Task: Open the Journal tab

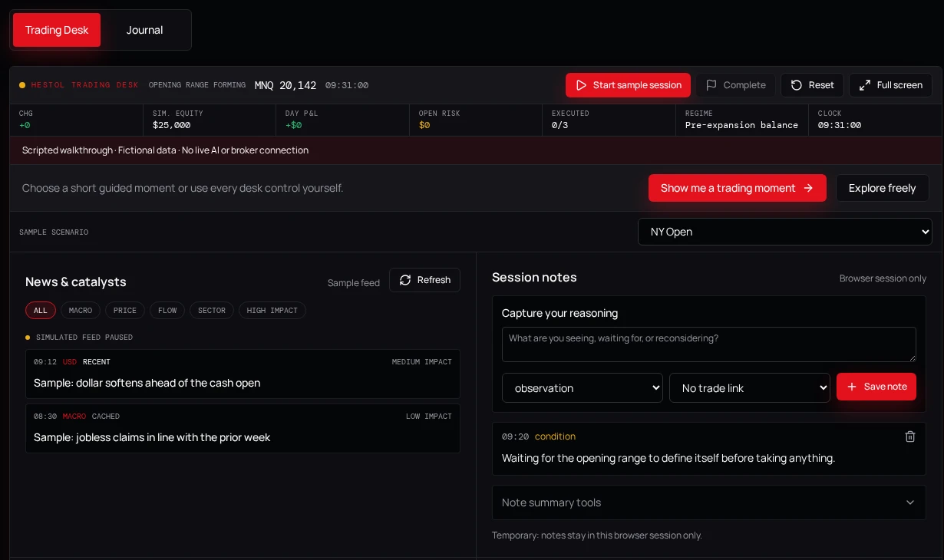Action: tap(144, 30)
